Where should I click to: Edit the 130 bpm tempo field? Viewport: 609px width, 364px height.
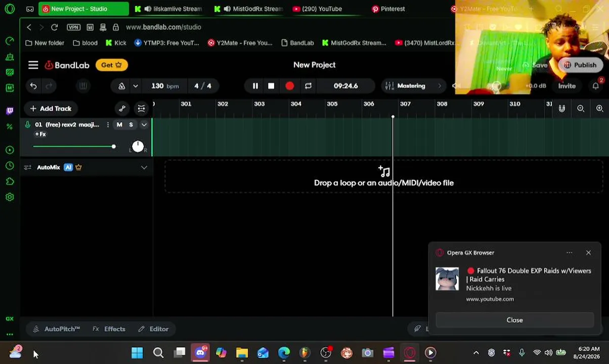pyautogui.click(x=165, y=86)
